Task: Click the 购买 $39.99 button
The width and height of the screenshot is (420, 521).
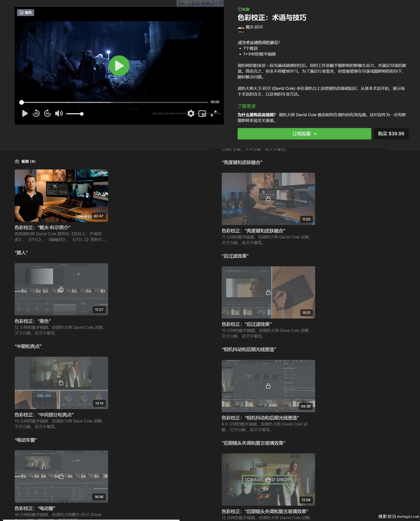Action: 391,134
